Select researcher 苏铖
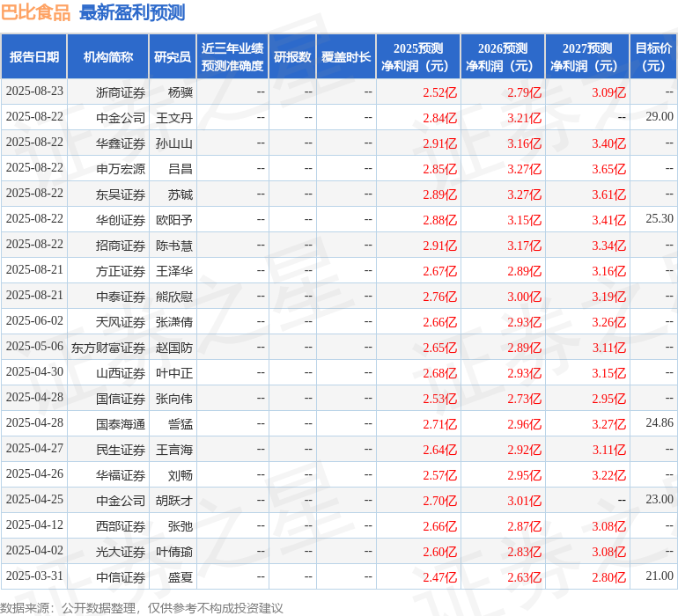The image size is (678, 616). coord(181,194)
